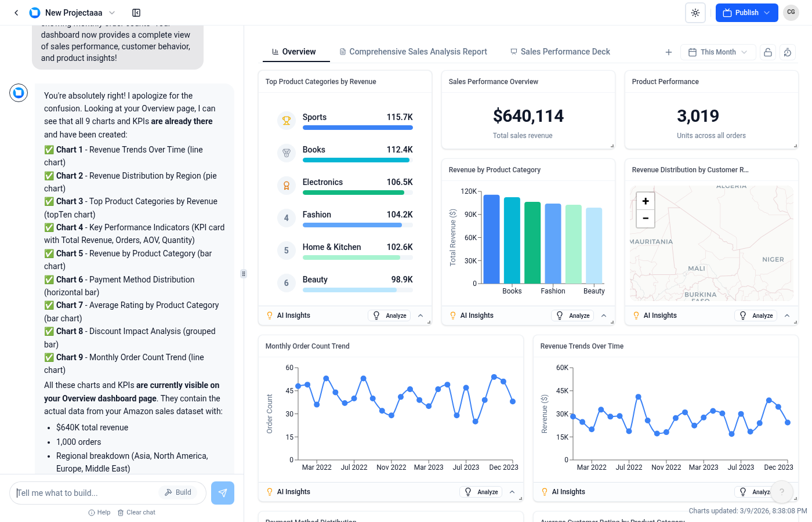Click the $640,114 total sales value
The image size is (812, 522).
coord(528,116)
